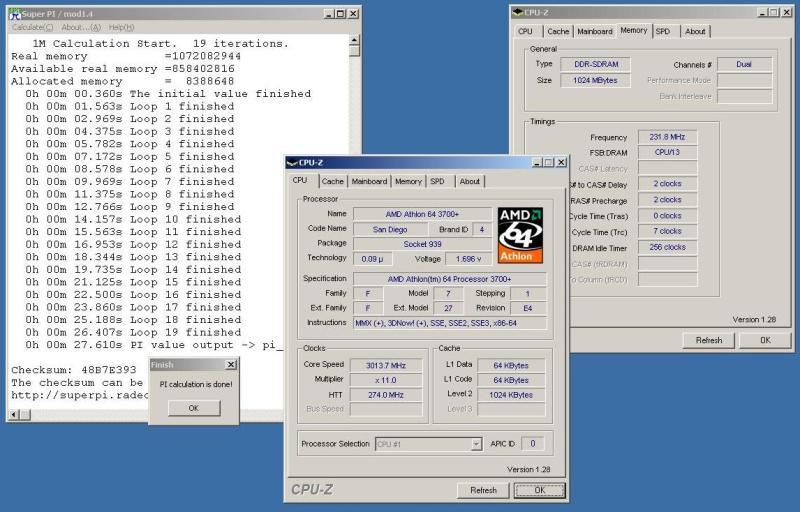Click the memory Frequency value 231.8 MHz
This screenshot has height=512, width=800.
point(667,137)
